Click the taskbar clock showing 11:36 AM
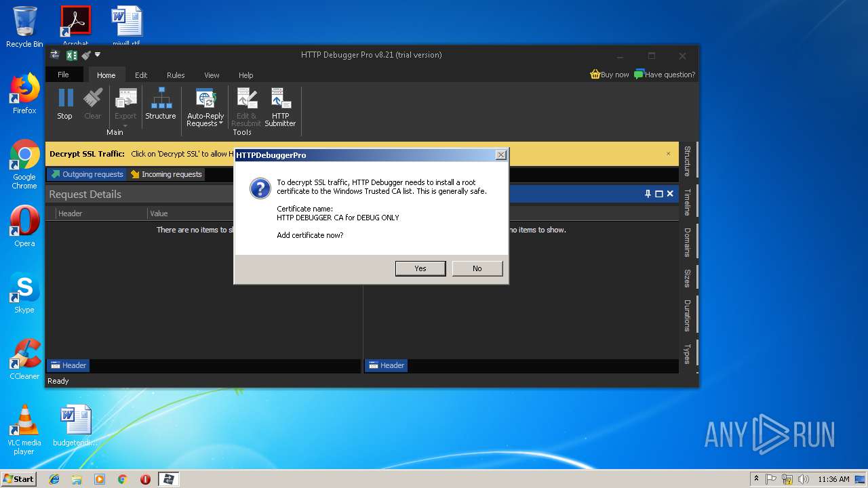868x488 pixels. pos(833,479)
